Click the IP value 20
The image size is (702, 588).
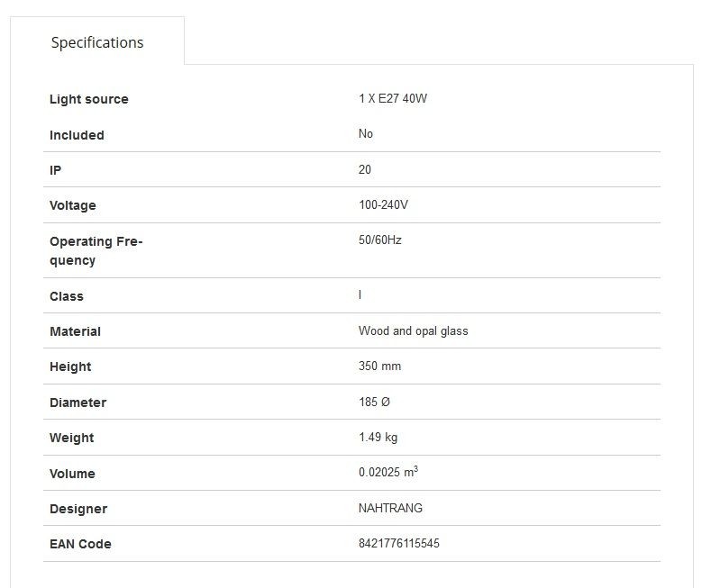(364, 169)
